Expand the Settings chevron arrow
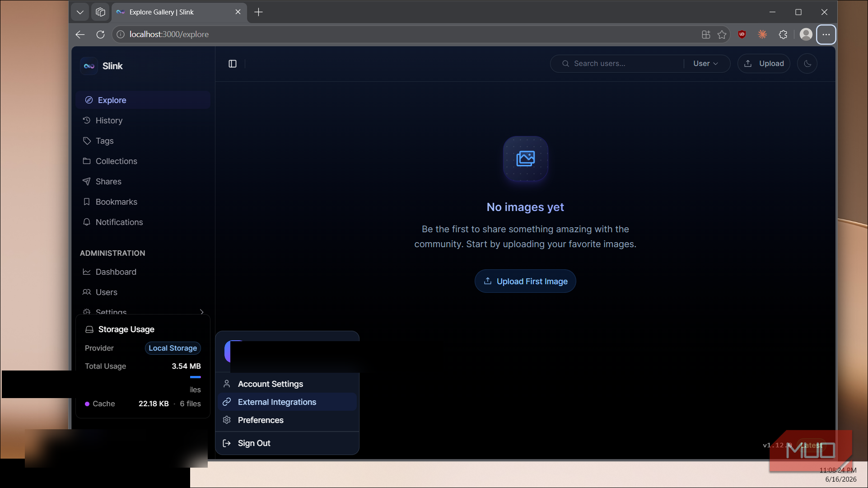868x488 pixels. tap(202, 312)
